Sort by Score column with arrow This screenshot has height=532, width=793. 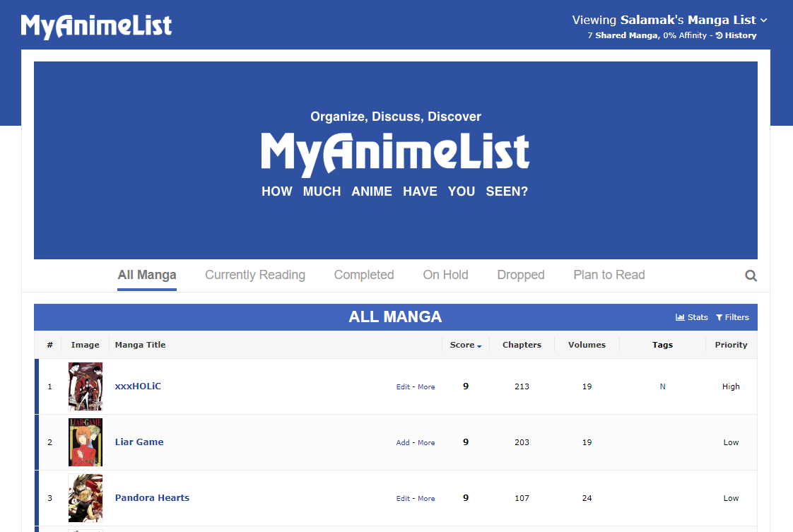[x=465, y=345]
